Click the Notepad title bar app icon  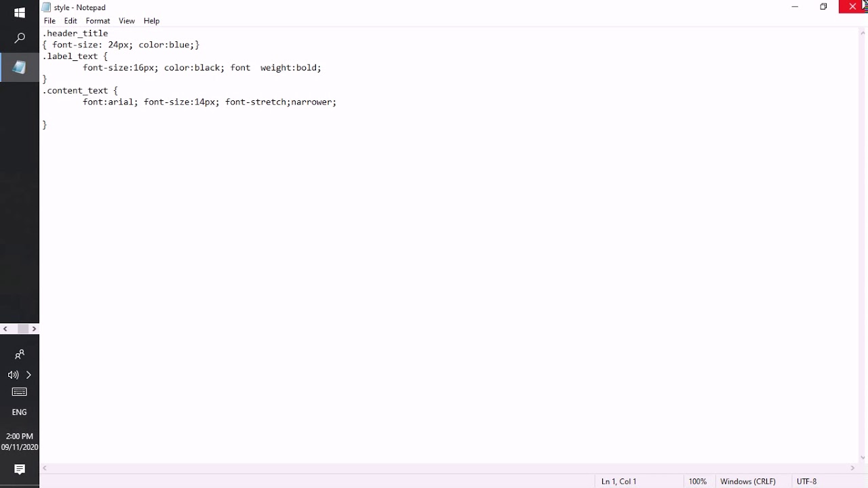point(46,7)
